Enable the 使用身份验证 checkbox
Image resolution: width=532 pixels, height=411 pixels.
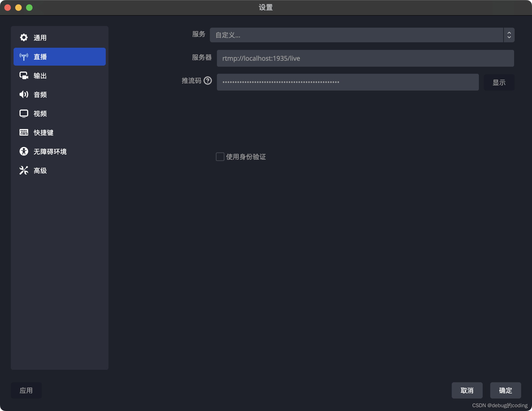(x=220, y=157)
